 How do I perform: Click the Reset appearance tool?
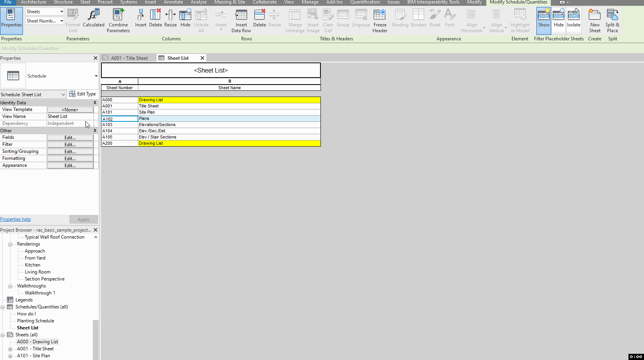click(435, 19)
